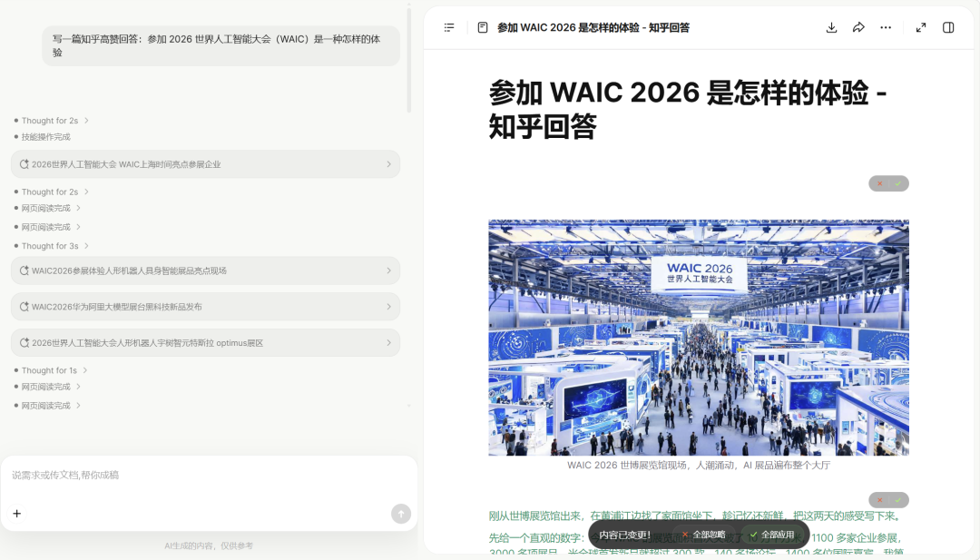The width and height of the screenshot is (980, 560).
Task: Click the chat panel vertical scrollbar
Action: 408,59
